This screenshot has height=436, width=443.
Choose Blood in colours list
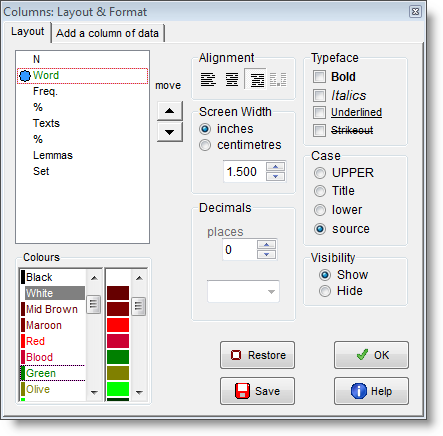[53, 357]
